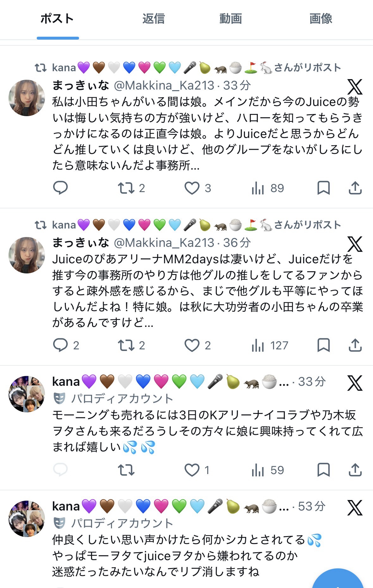Bookmark the post with 89 views
Viewport: 373px width, 588px height.
(x=323, y=188)
